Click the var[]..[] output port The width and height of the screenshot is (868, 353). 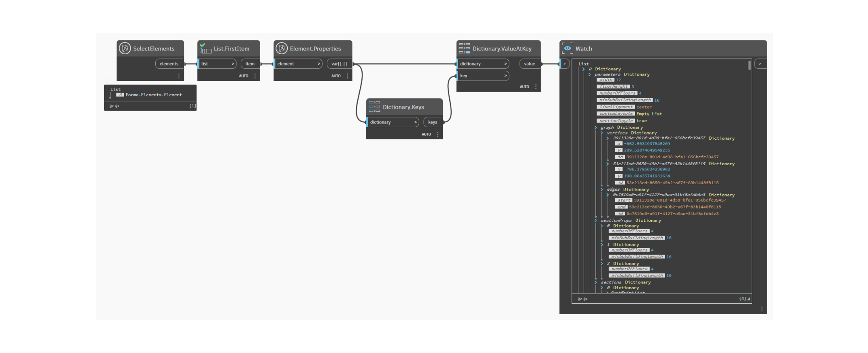point(339,64)
